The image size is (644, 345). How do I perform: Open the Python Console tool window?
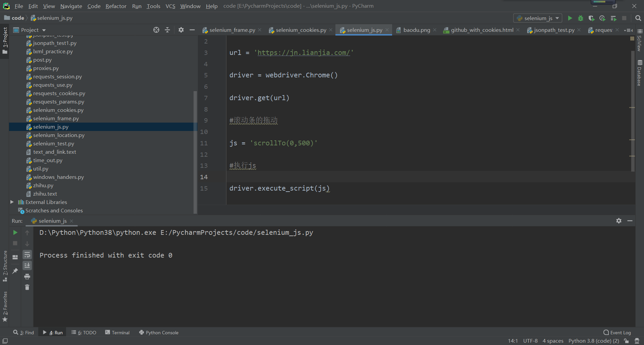coord(159,332)
